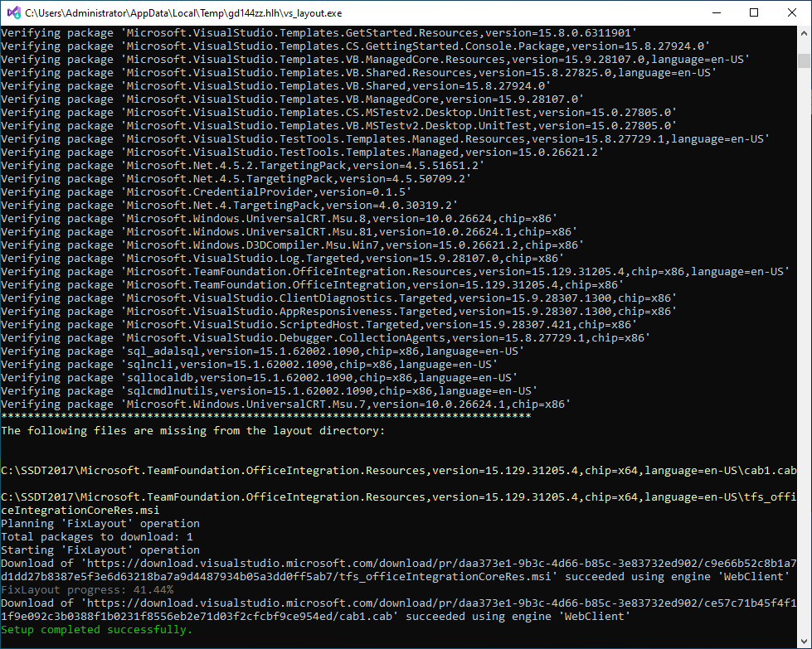
Task: Click the Net.4.5.2.TargetingPack package line
Action: [242, 166]
